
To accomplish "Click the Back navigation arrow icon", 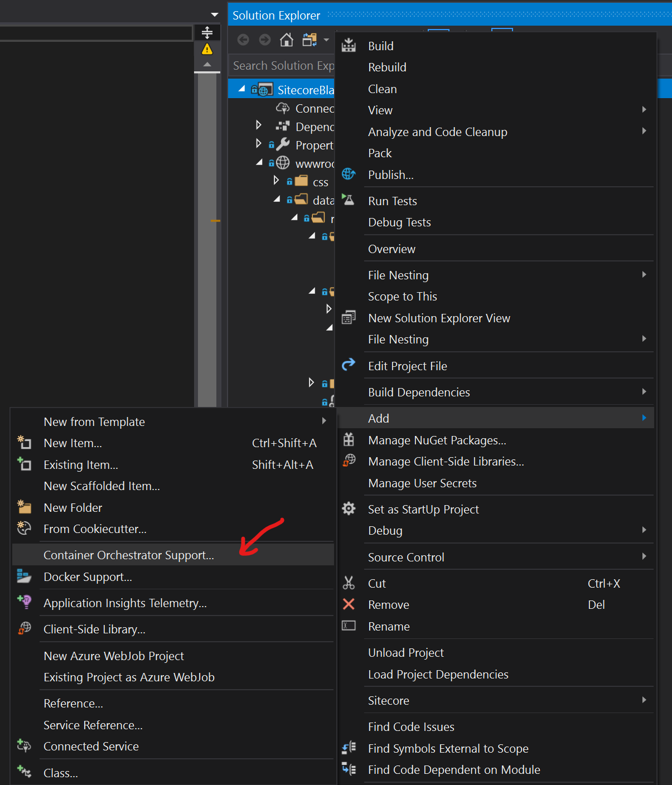I will (243, 40).
